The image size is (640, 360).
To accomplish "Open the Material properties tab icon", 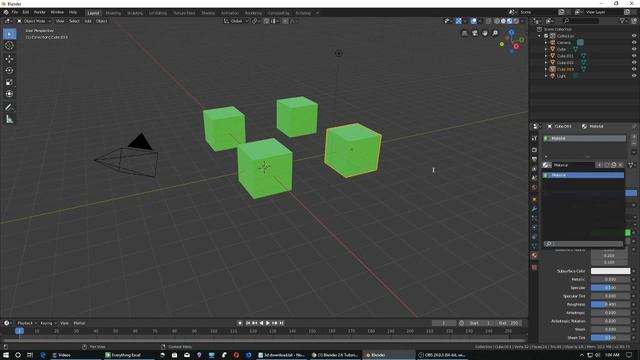I will coord(534,256).
